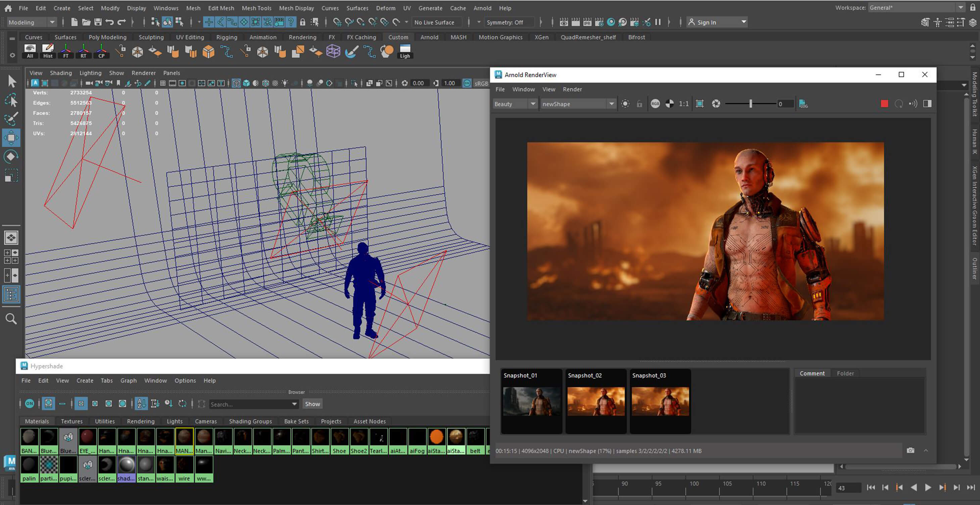Click the Play forward button on timeline

pos(928,488)
